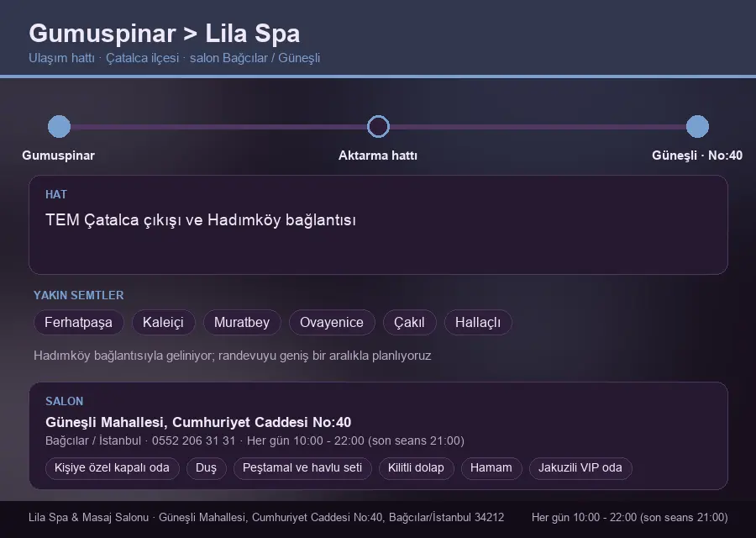
Task: Click the Gumuspinar > Lila Spa heading
Action: 165,34
